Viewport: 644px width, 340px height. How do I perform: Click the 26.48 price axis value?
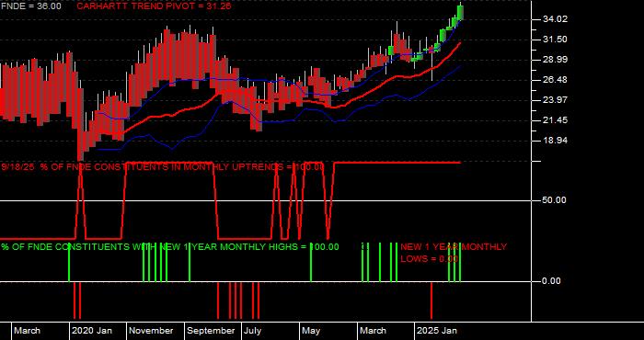pyautogui.click(x=555, y=80)
